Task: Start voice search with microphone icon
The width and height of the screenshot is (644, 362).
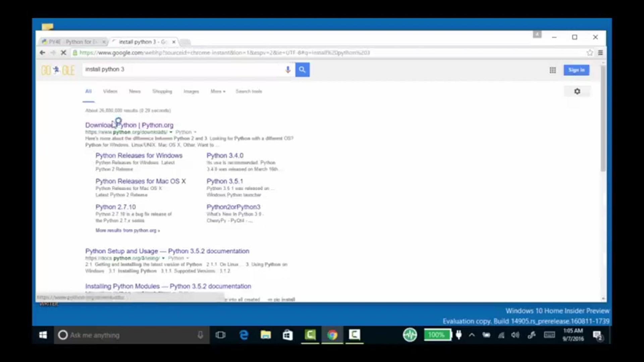Action: coord(288,70)
